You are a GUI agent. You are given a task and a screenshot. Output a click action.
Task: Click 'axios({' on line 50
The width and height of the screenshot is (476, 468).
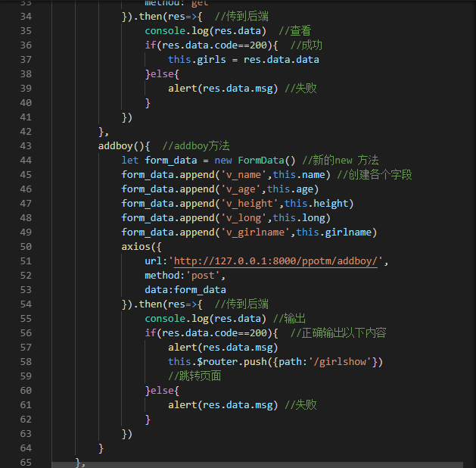coord(142,247)
